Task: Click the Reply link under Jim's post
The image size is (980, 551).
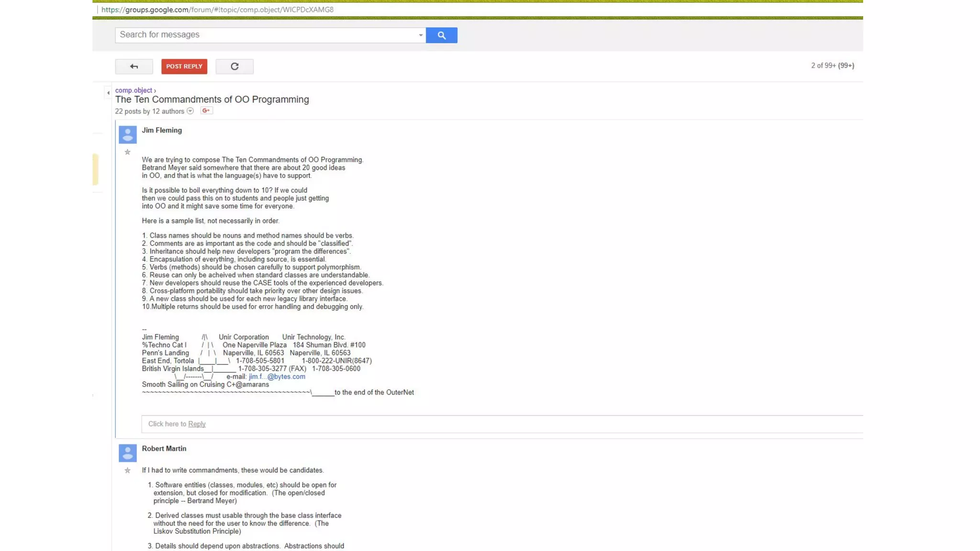Action: pos(197,424)
